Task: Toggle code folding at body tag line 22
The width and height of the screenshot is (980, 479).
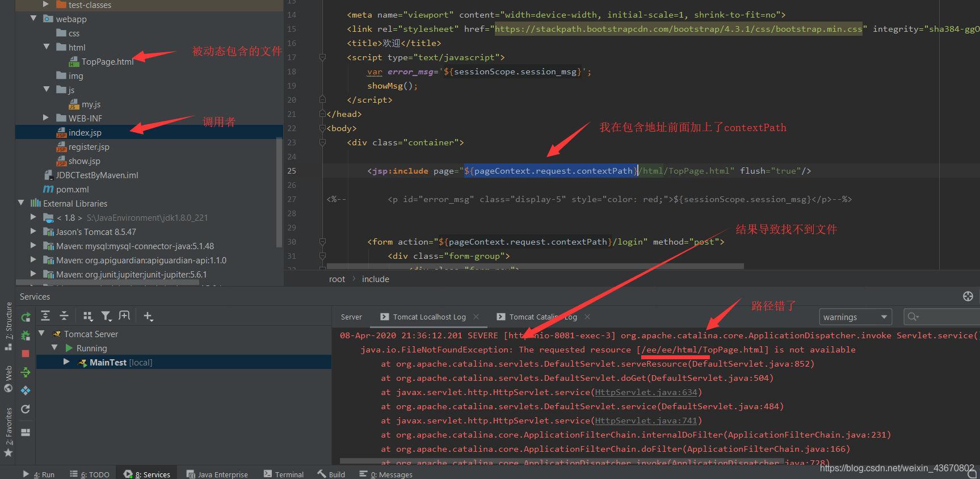Action: coord(322,128)
